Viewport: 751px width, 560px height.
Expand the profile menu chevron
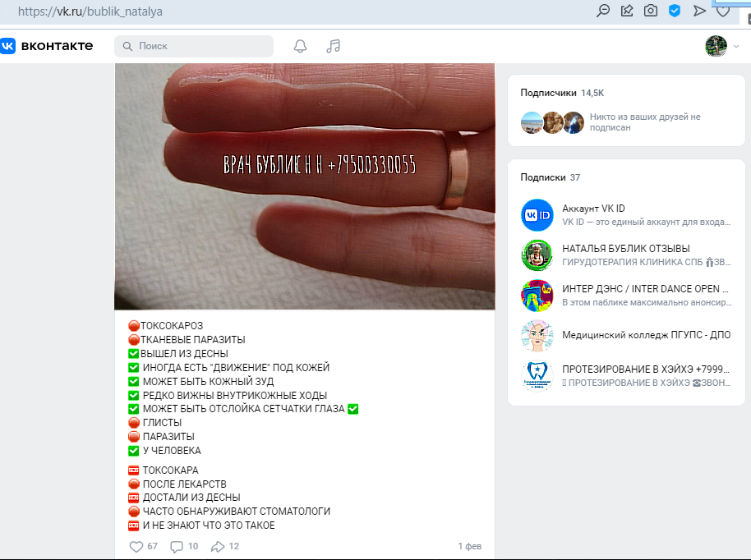click(x=736, y=47)
